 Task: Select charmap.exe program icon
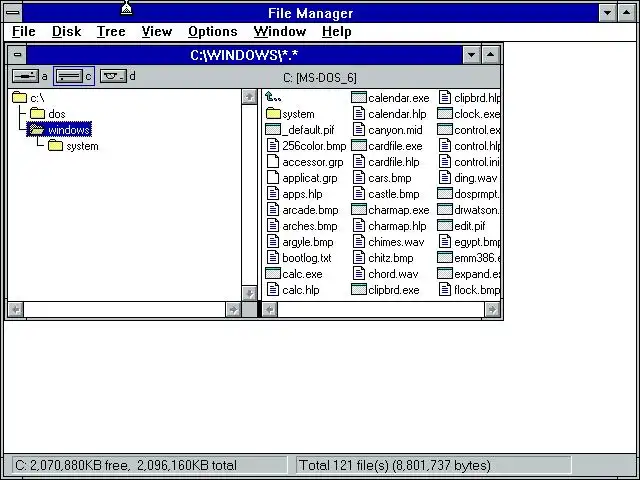coord(359,210)
